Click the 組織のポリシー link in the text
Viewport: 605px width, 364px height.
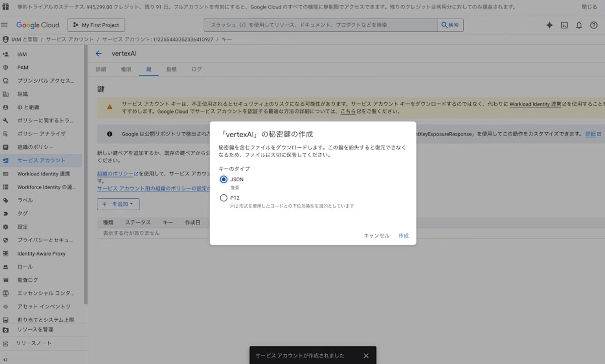[x=118, y=173]
